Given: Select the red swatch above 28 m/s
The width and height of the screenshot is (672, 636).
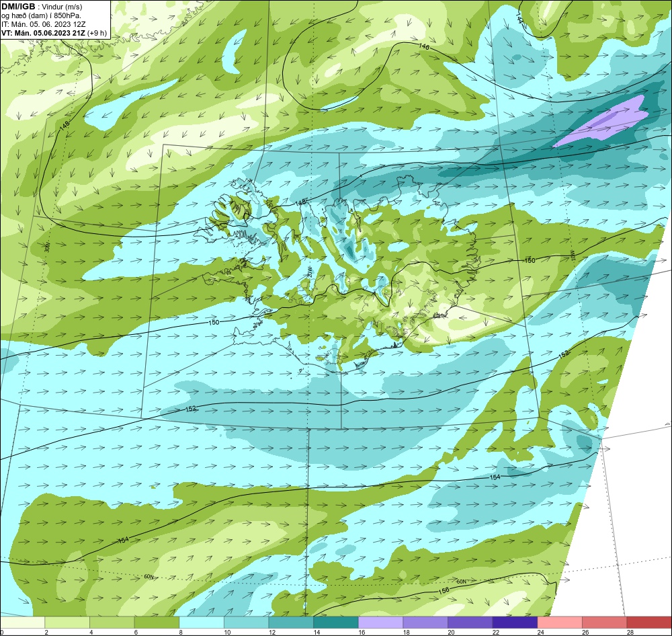Looking at the screenshot, I should [x=649, y=622].
